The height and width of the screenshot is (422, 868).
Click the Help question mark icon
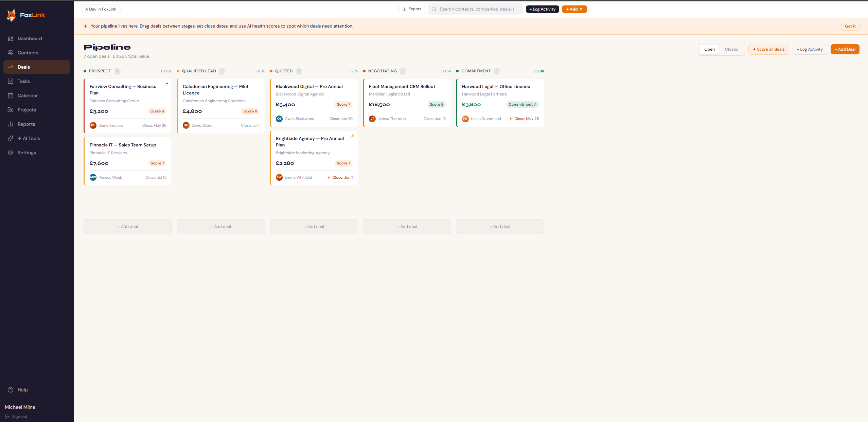11,390
